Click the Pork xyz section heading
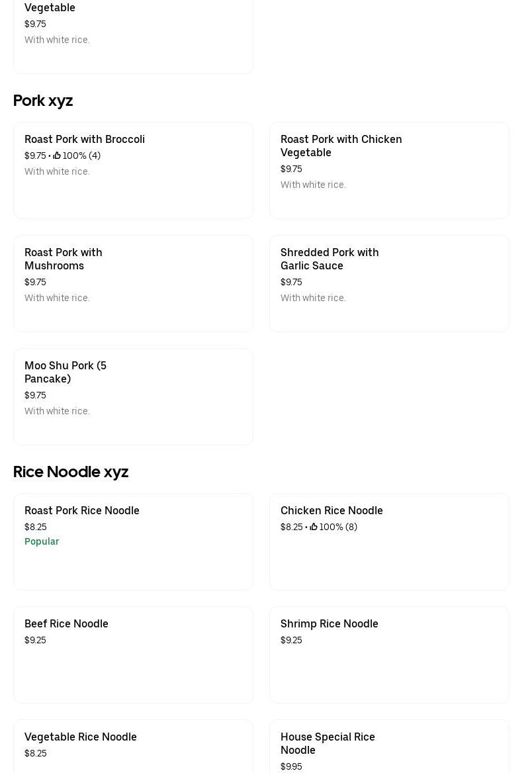Screen dimensions: 532x773 [43, 101]
